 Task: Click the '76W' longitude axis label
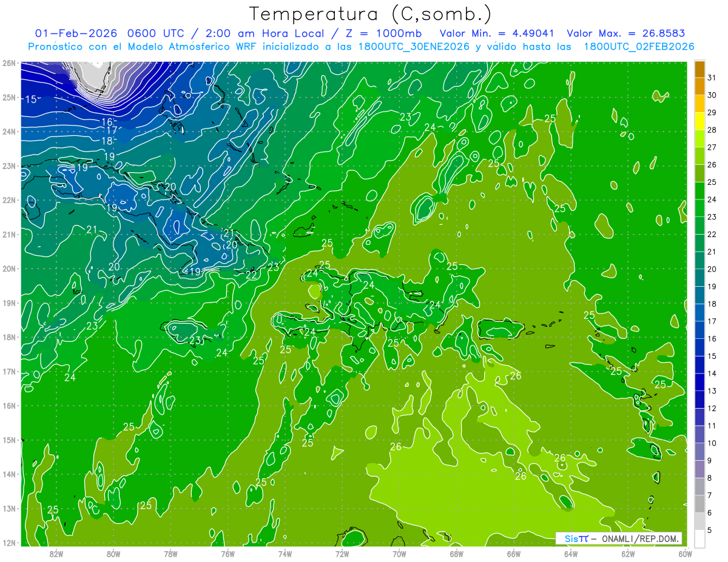(227, 553)
